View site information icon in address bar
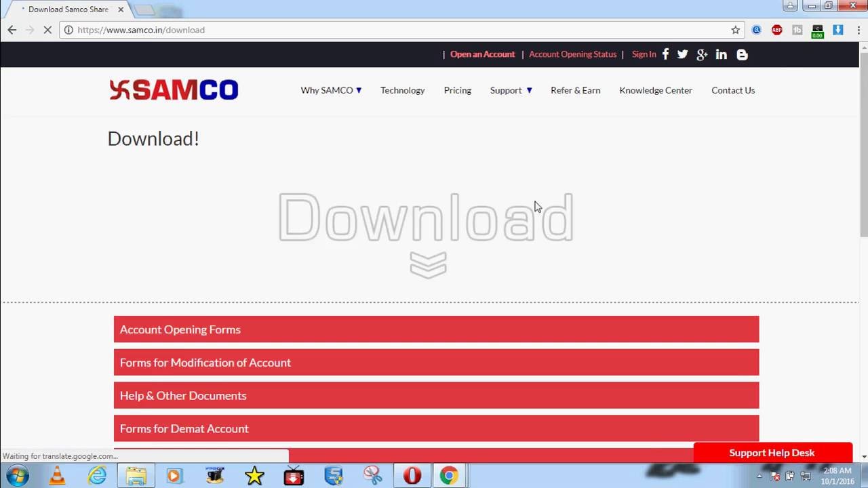The width and height of the screenshot is (868, 488). (68, 30)
